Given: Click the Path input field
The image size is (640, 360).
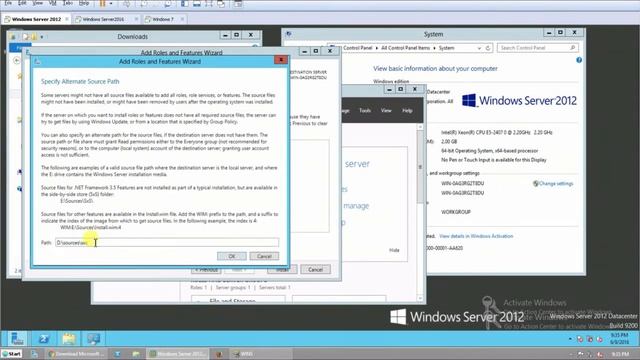Looking at the screenshot, I should point(167,242).
